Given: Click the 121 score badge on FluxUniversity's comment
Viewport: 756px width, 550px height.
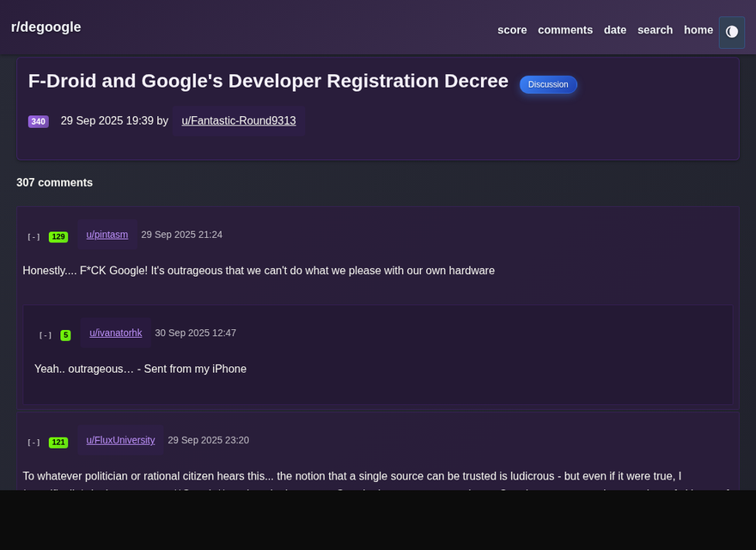Looking at the screenshot, I should (x=58, y=442).
